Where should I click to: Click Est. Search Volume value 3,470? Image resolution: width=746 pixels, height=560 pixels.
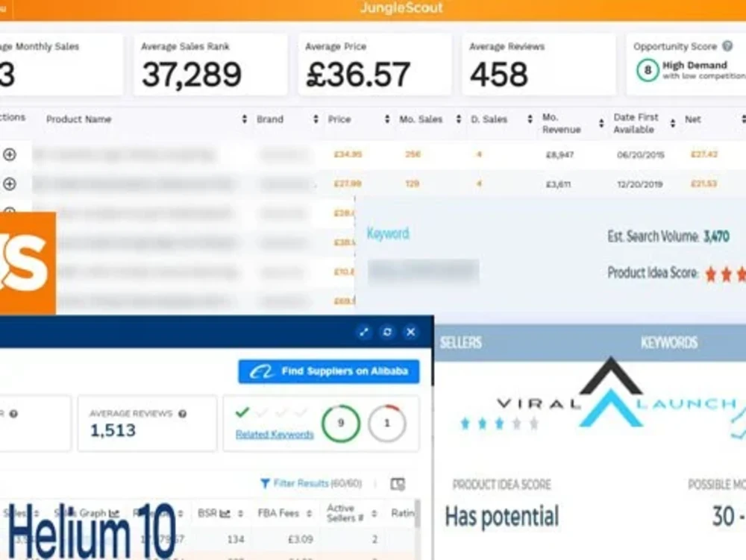[x=716, y=236]
